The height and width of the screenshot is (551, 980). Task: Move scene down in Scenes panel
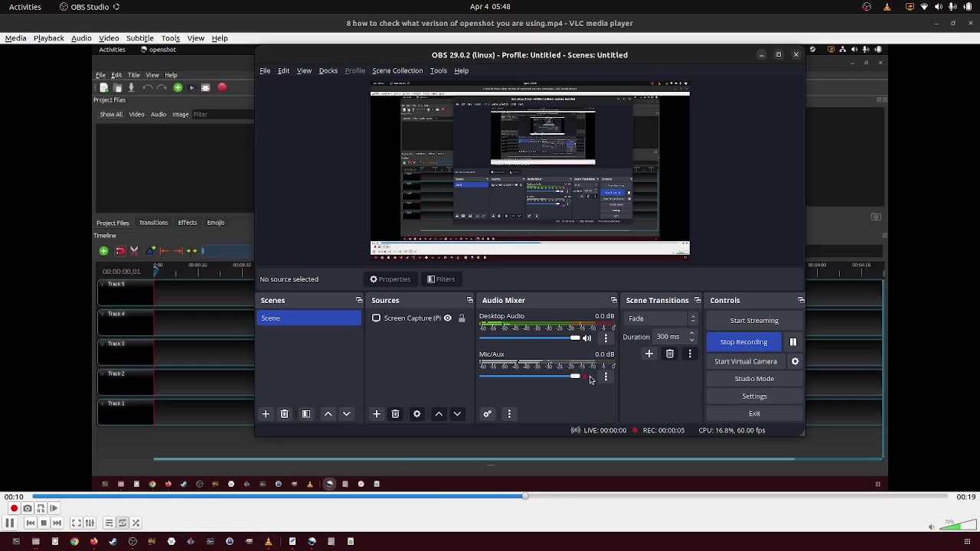[347, 414]
